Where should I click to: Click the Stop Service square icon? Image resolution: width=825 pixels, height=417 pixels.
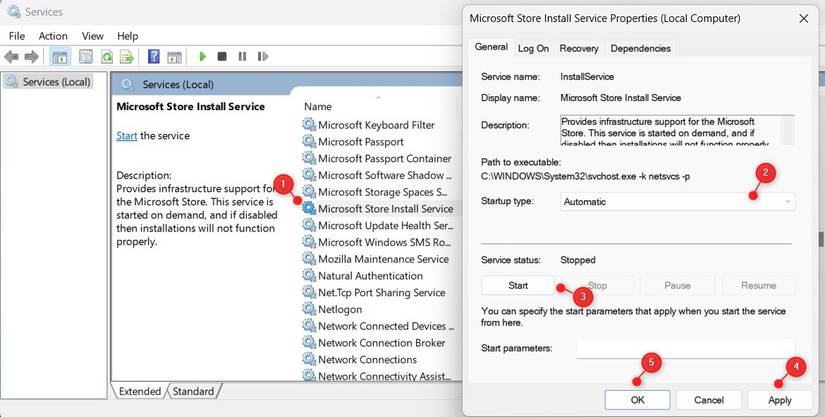(x=222, y=57)
